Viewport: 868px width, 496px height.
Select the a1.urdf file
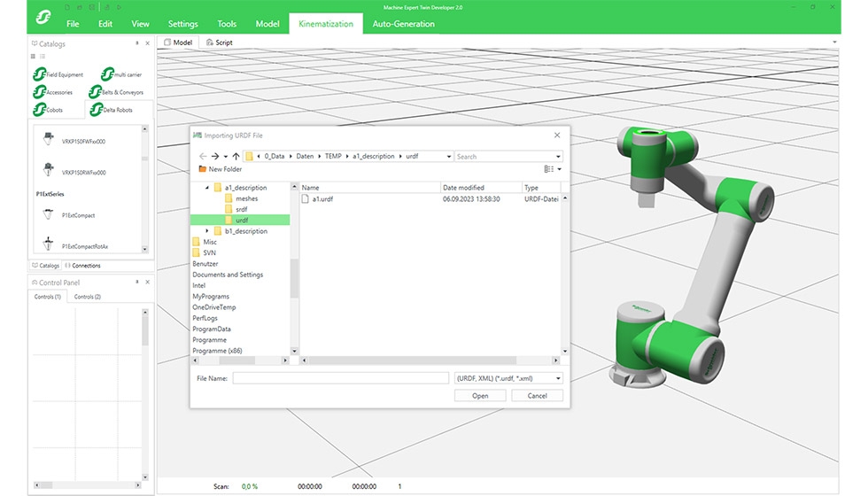point(322,199)
